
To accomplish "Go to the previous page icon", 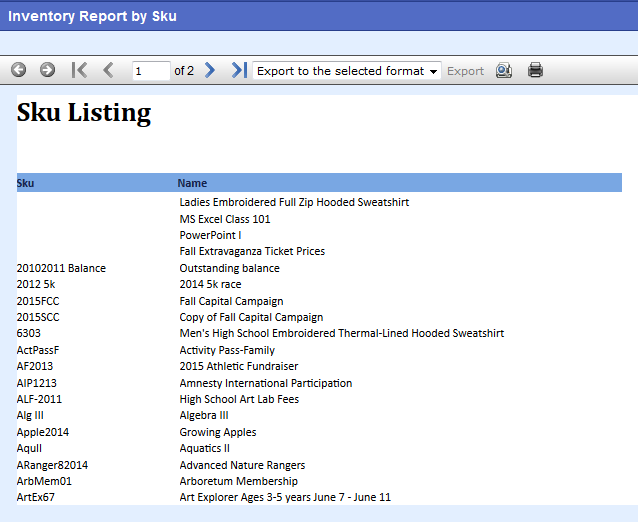I will point(108,70).
